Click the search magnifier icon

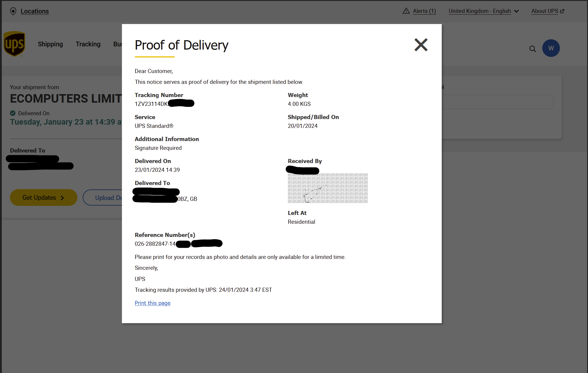click(532, 49)
